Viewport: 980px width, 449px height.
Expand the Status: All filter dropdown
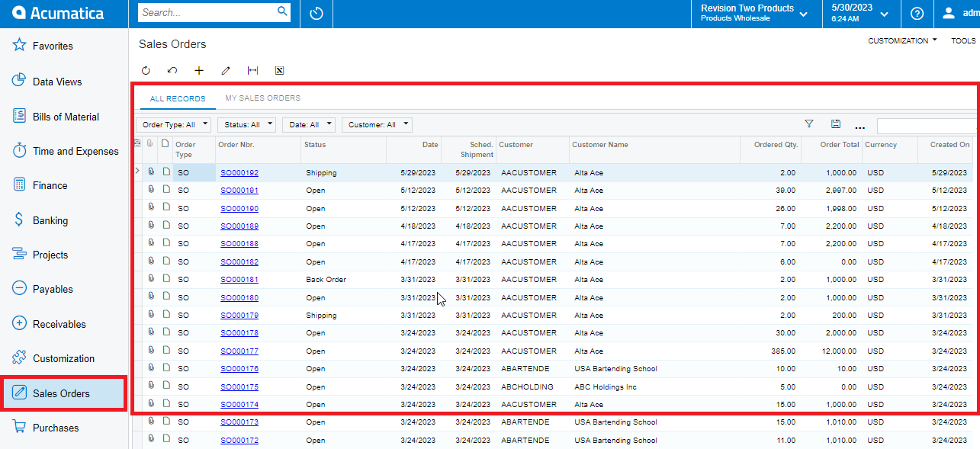(246, 123)
